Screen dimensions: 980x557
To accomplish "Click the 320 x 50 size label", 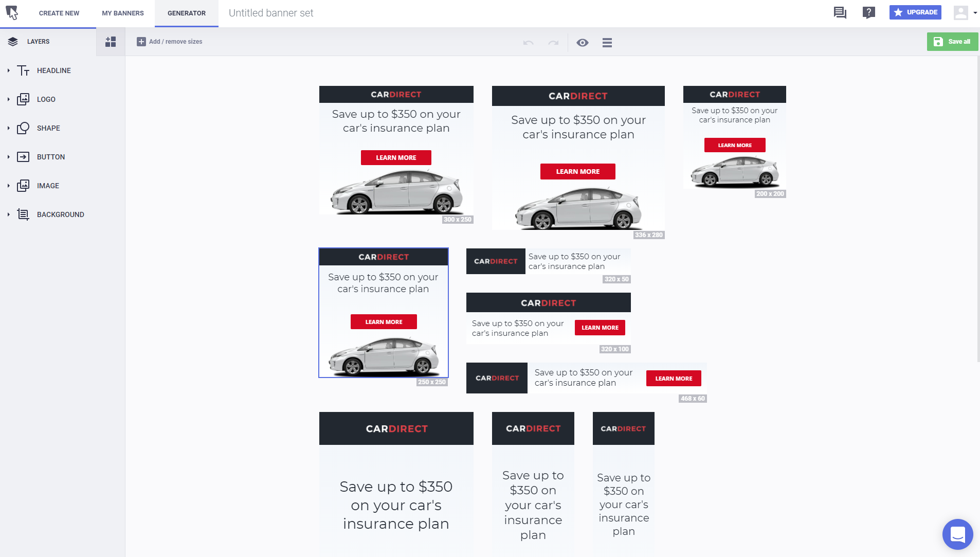I will [616, 279].
